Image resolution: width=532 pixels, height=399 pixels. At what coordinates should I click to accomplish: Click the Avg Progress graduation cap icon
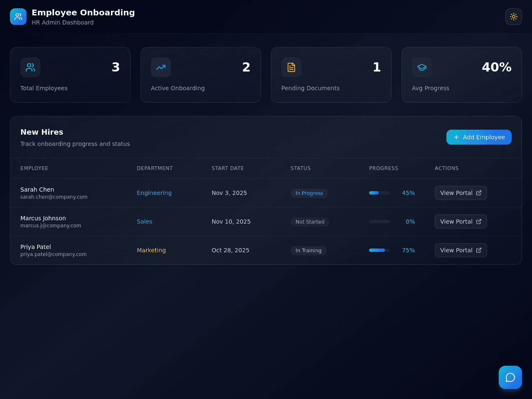click(x=422, y=67)
